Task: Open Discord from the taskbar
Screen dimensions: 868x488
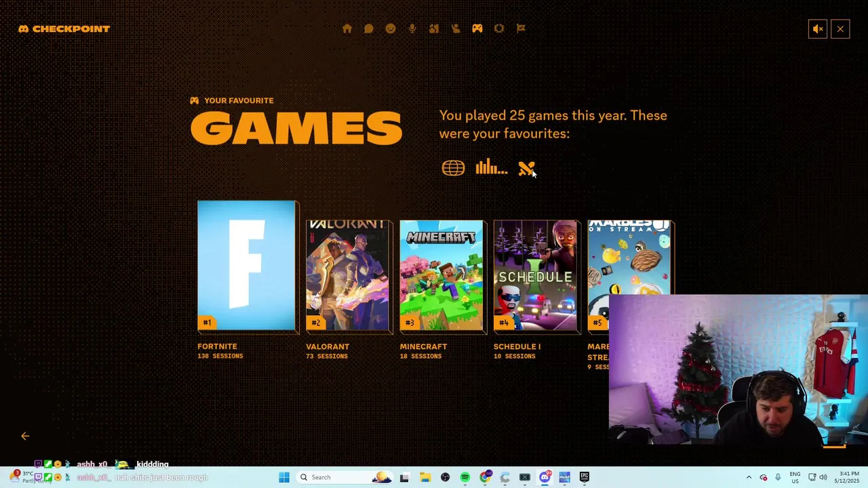Action: pyautogui.click(x=545, y=477)
